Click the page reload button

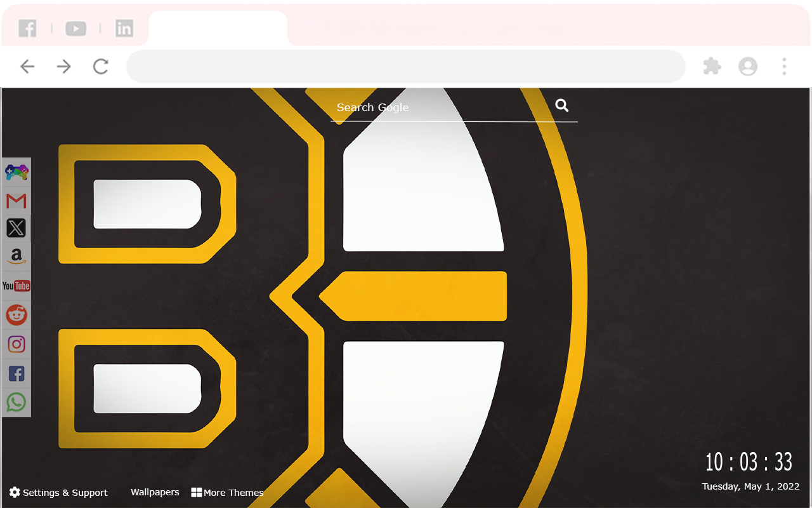point(100,66)
